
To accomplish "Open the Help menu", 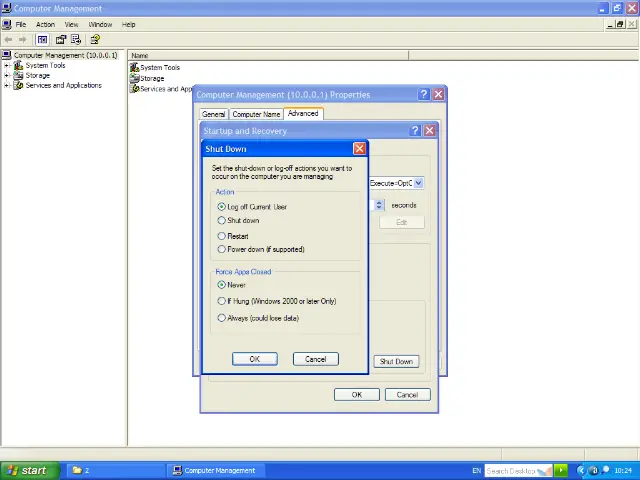I will tap(129, 24).
